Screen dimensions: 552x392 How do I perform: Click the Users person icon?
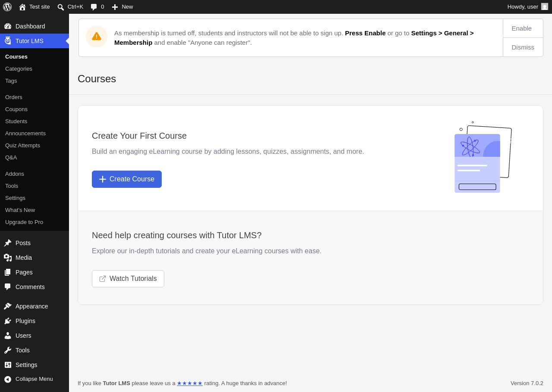click(x=8, y=336)
